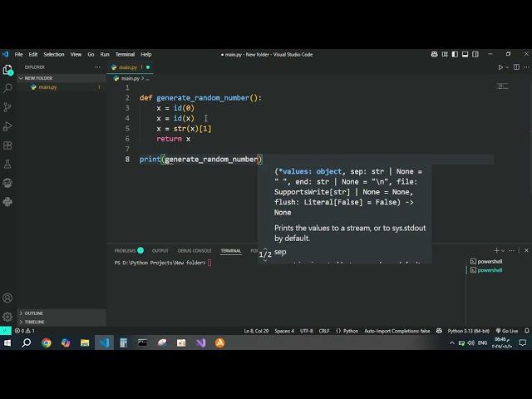Select the first powershell terminal
This screenshot has width=532, height=399.
pos(486,261)
